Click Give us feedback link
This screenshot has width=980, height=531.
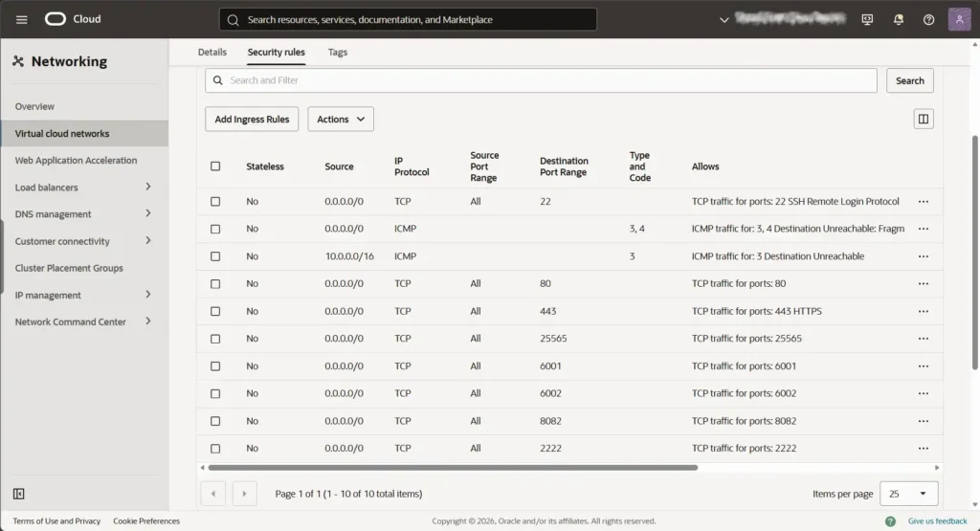click(937, 521)
